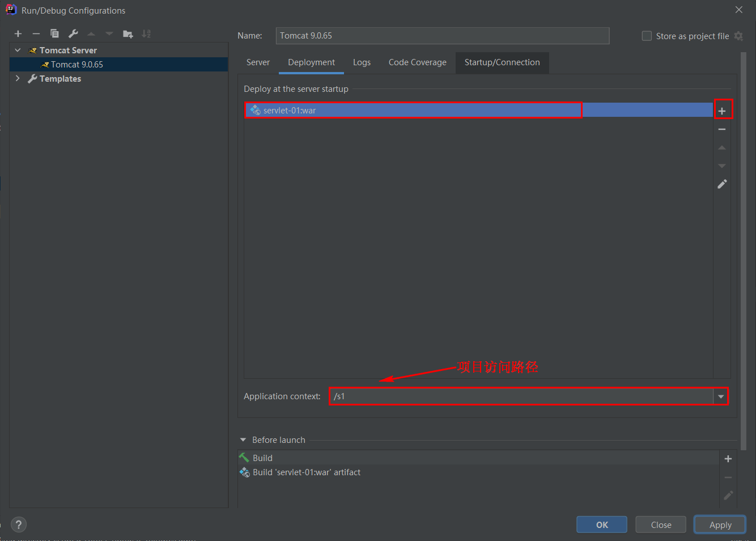Enable Store as project file checkbox
Image resolution: width=756 pixels, height=541 pixels.
click(647, 36)
